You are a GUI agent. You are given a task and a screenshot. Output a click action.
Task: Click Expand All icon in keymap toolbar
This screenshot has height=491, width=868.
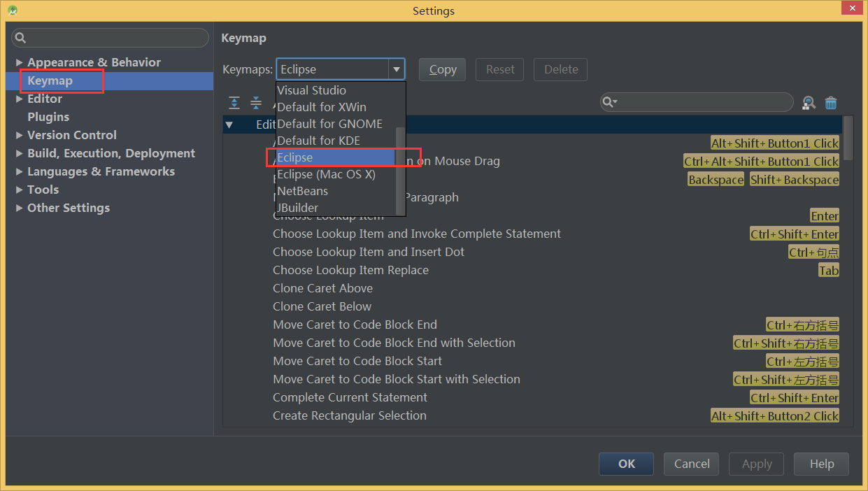pos(234,103)
